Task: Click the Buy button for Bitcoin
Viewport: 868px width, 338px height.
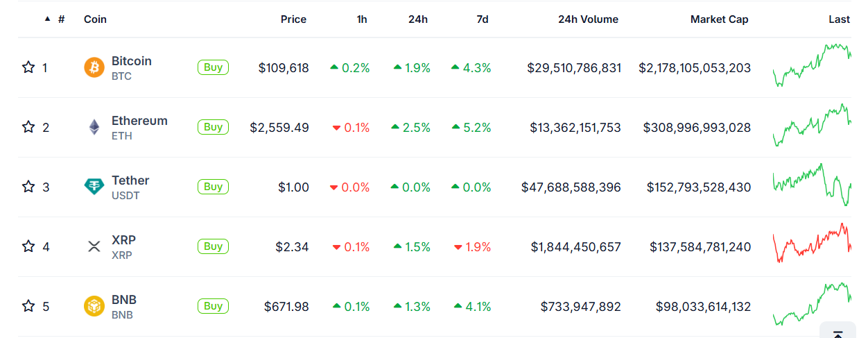Action: 213,67
